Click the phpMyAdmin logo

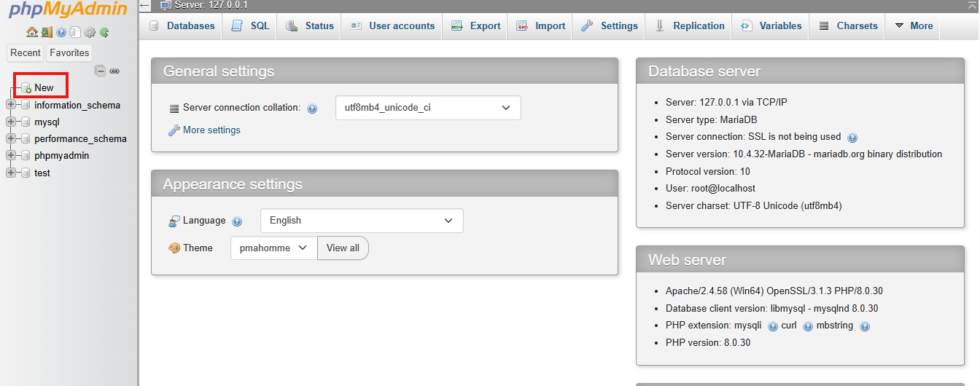[x=69, y=10]
